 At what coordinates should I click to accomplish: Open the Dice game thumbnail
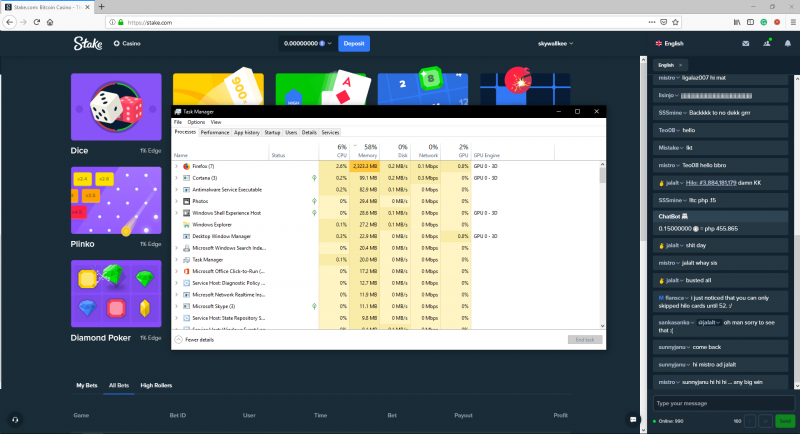[116, 107]
